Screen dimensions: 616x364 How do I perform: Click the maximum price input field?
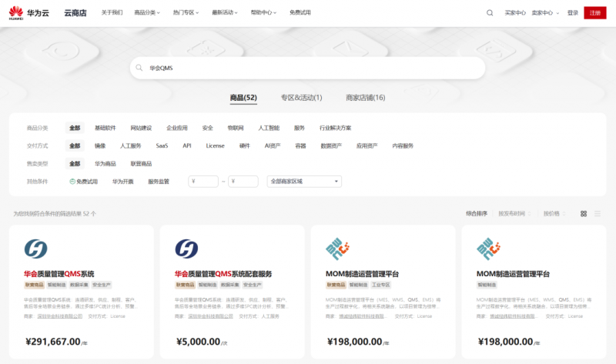pos(243,182)
